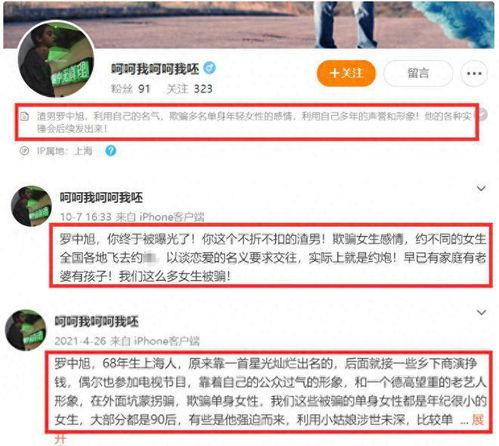Expand the full post via 展开 link

pyautogui.click(x=477, y=420)
